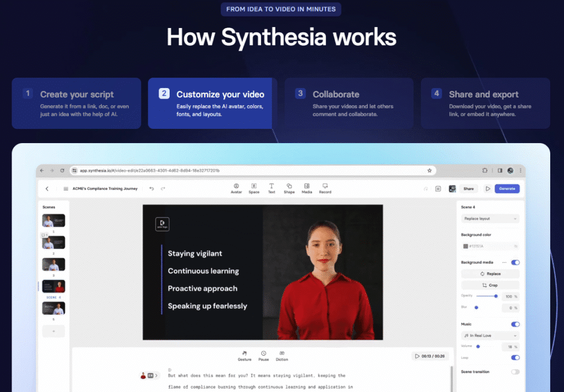Open browser profile avatar
Image resolution: width=564 pixels, height=392 pixels.
coord(510,171)
